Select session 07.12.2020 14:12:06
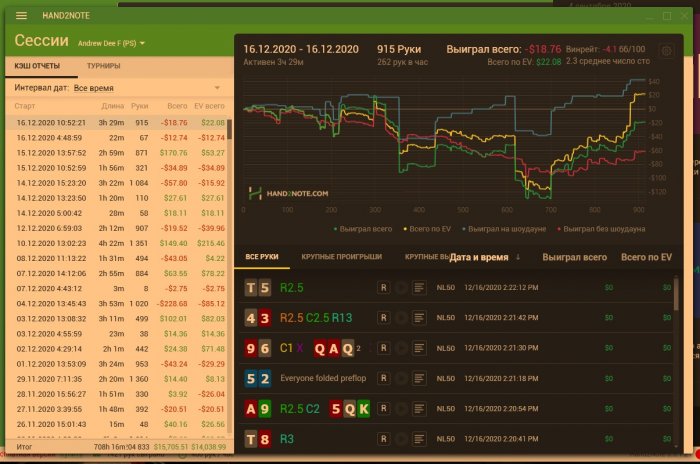The width and height of the screenshot is (700, 464). [118, 273]
